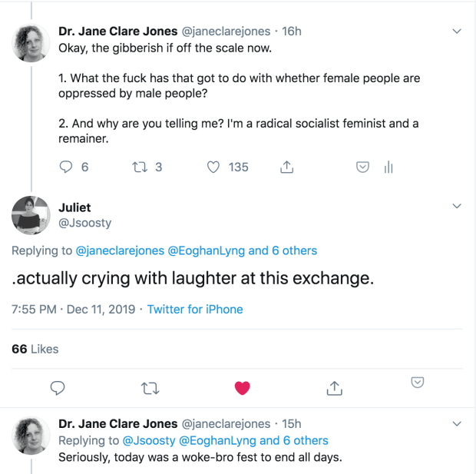The width and height of the screenshot is (476, 474).
Task: View the 66 Likes list
Action: coord(35,349)
